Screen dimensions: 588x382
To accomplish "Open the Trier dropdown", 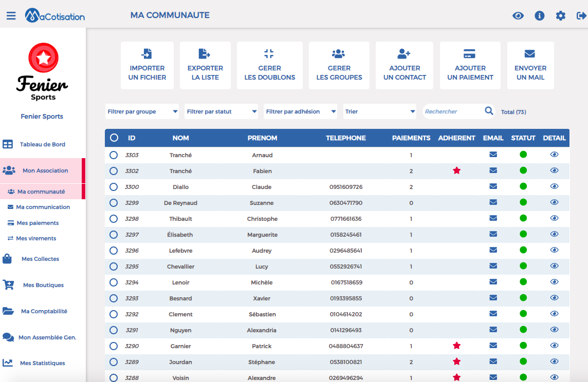I will point(379,111).
